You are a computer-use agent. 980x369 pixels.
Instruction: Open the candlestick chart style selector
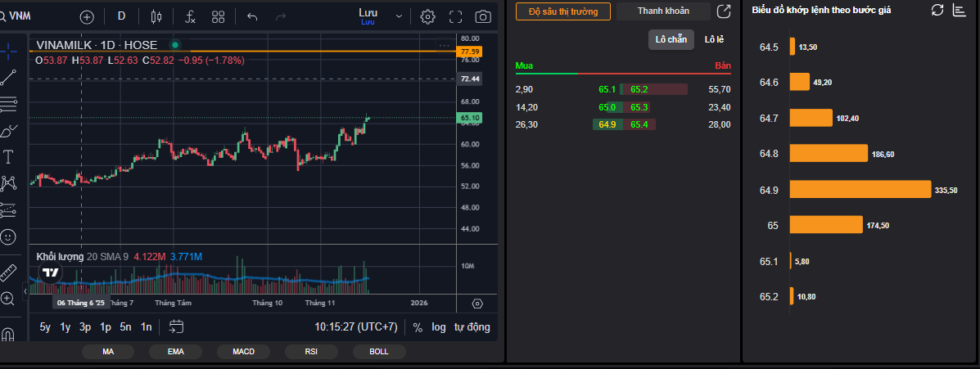[156, 16]
